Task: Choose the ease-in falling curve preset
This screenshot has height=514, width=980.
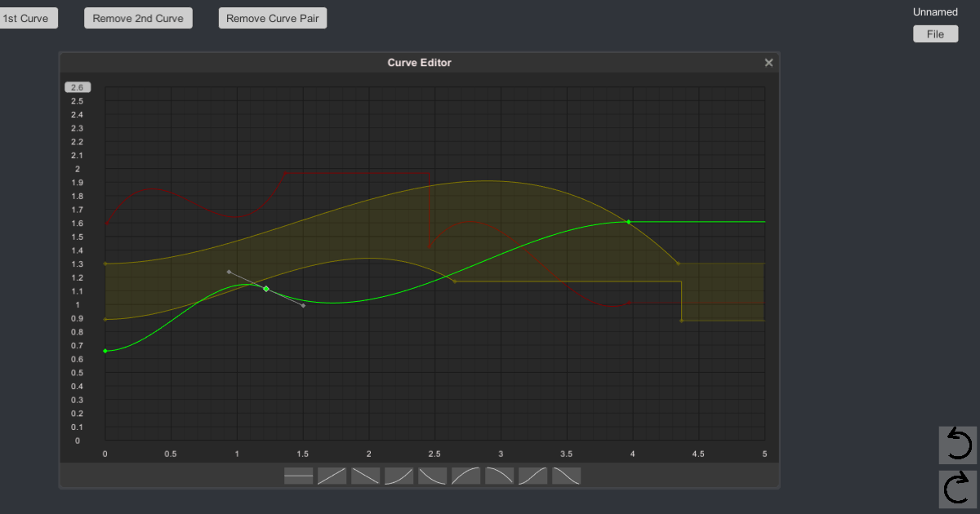Action: (x=499, y=475)
